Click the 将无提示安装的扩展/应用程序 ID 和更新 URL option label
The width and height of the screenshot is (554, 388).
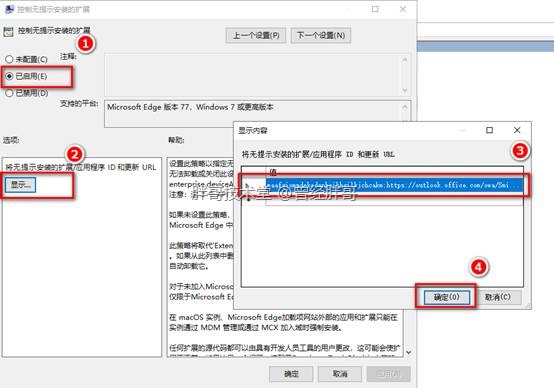coord(81,167)
